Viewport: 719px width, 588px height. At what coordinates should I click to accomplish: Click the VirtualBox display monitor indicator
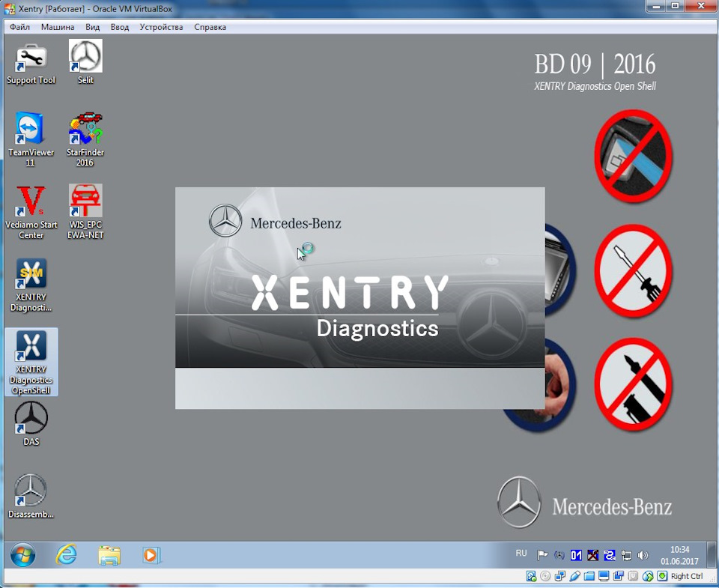click(x=604, y=576)
